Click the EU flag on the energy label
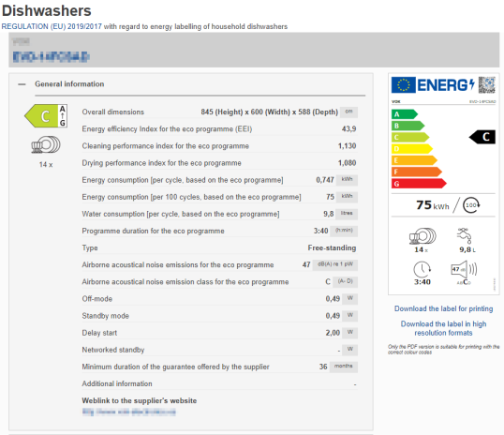The image size is (504, 435). [404, 85]
